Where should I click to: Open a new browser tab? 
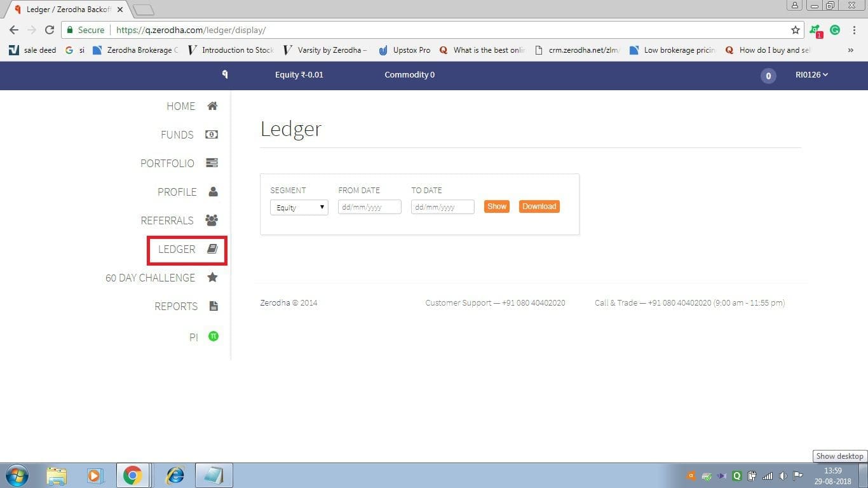click(x=144, y=10)
